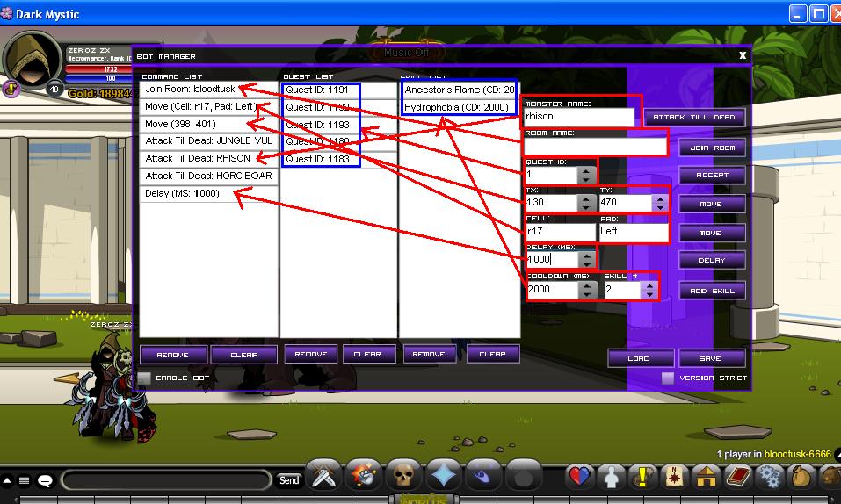The image size is (841, 504).
Task: Open the inventory bag icon
Action: point(801,476)
